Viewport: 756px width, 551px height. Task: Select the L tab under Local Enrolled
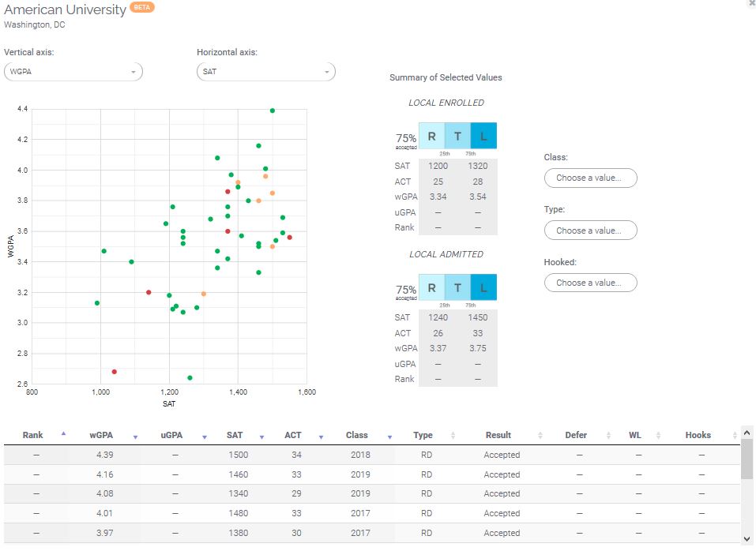[x=483, y=136]
